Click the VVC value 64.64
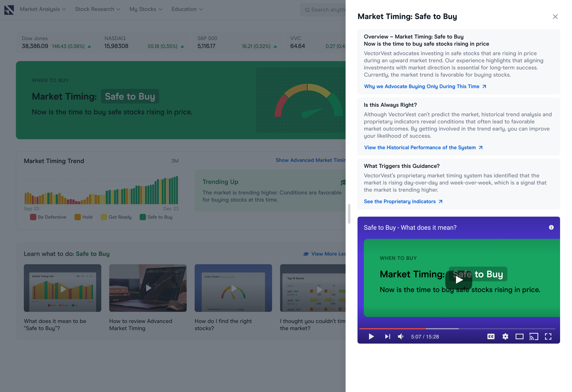 pyautogui.click(x=298, y=46)
